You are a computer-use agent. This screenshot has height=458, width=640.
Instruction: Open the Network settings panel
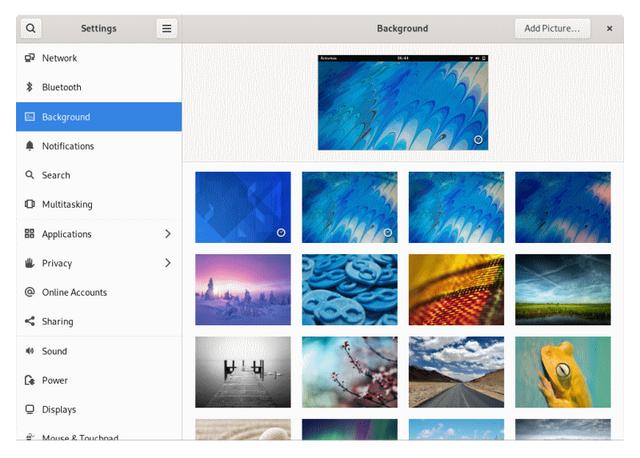(x=99, y=58)
